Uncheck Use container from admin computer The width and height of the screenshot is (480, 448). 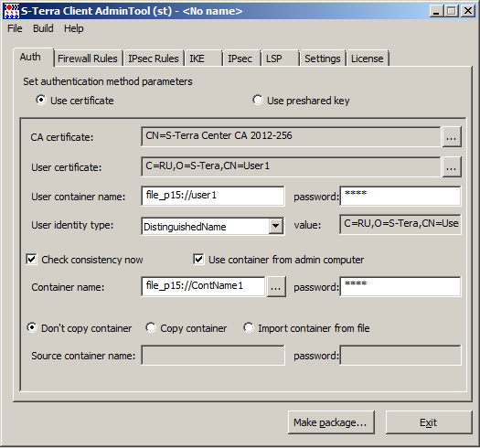(279, 260)
